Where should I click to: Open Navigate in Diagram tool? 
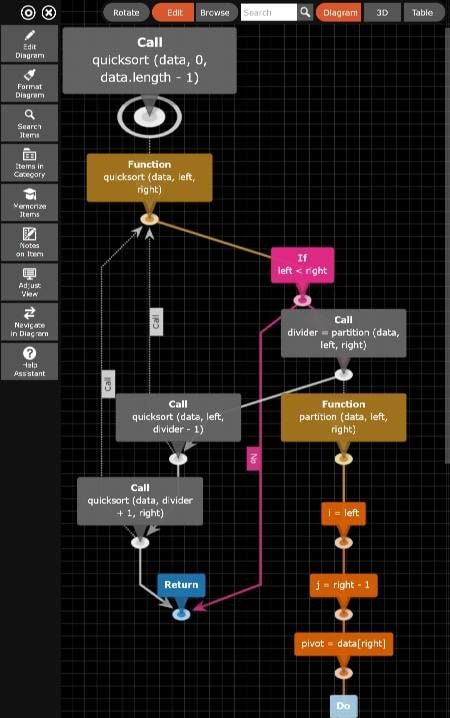click(x=30, y=322)
